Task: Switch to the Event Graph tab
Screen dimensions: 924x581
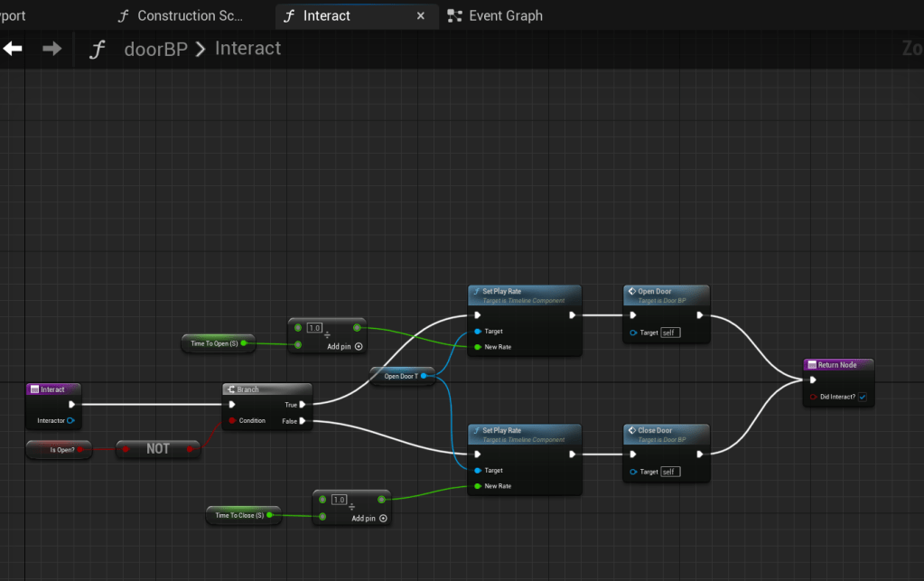Action: click(505, 15)
